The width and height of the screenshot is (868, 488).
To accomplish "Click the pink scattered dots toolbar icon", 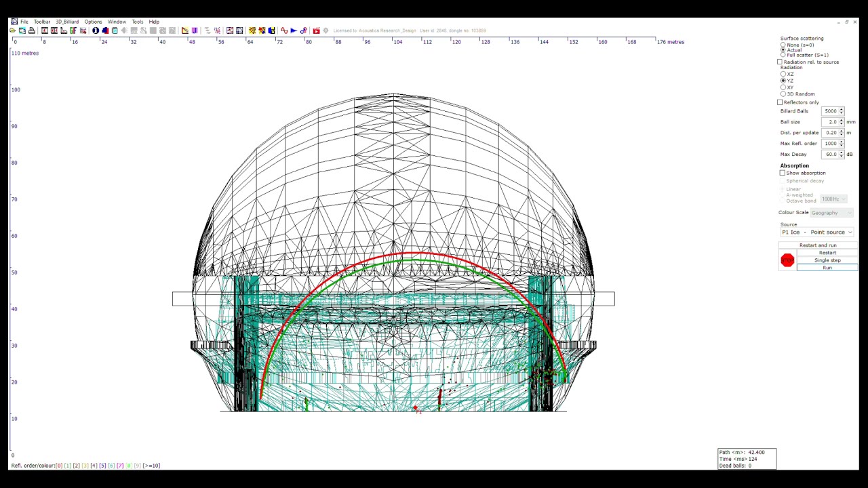I will pyautogui.click(x=218, y=30).
